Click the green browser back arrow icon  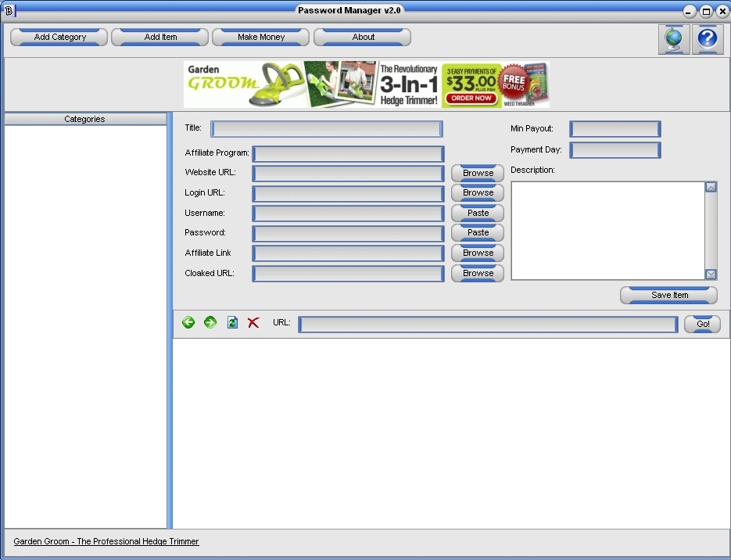click(x=188, y=322)
